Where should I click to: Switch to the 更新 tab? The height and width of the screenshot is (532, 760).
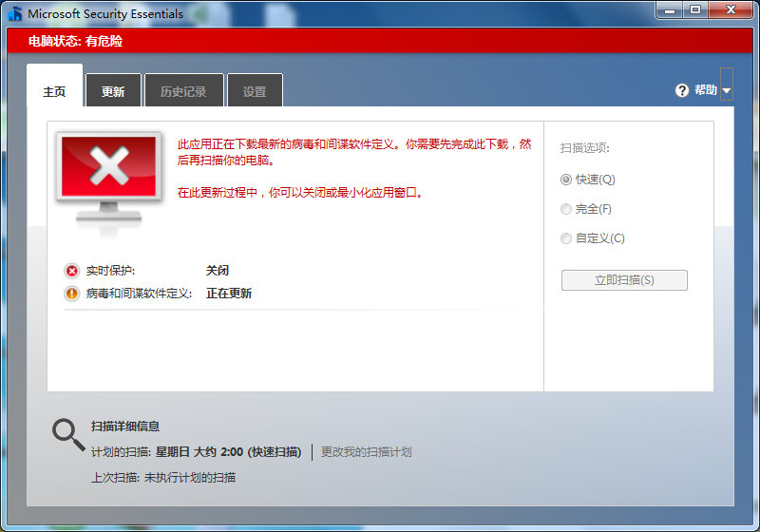pos(113,92)
